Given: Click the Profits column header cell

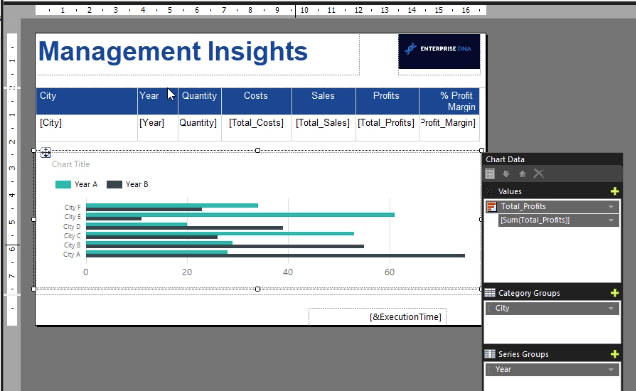Looking at the screenshot, I should click(387, 101).
